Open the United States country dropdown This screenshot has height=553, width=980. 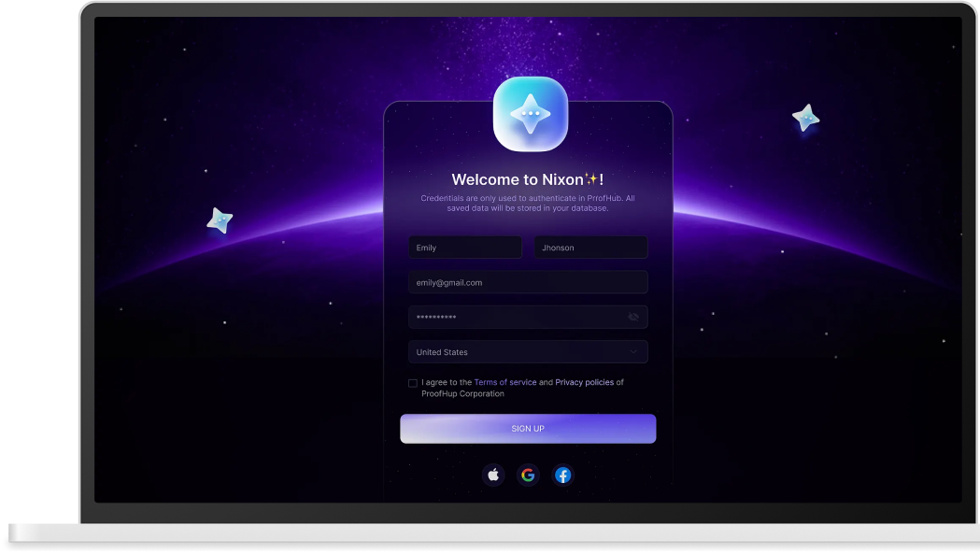point(528,352)
